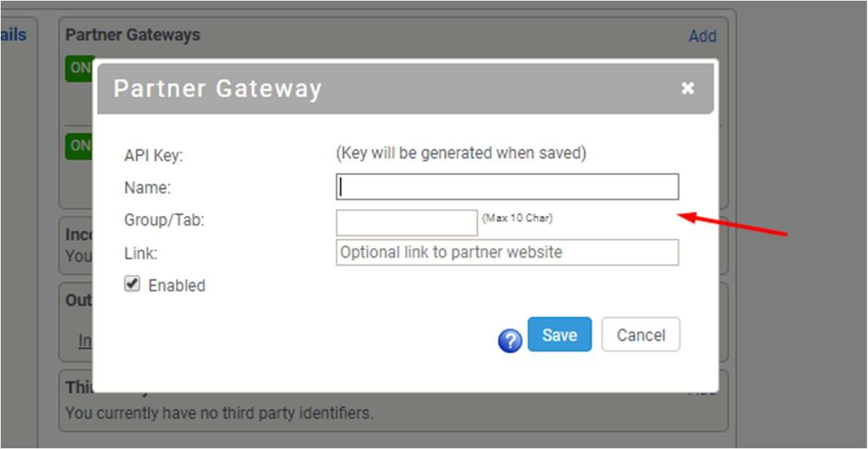868x449 pixels.
Task: Select the optional partner website Link field
Action: (507, 253)
